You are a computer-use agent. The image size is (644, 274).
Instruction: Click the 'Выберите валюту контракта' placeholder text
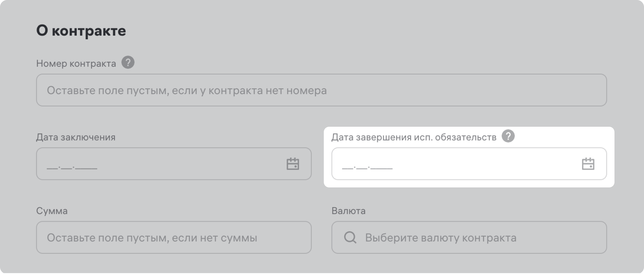pyautogui.click(x=441, y=238)
